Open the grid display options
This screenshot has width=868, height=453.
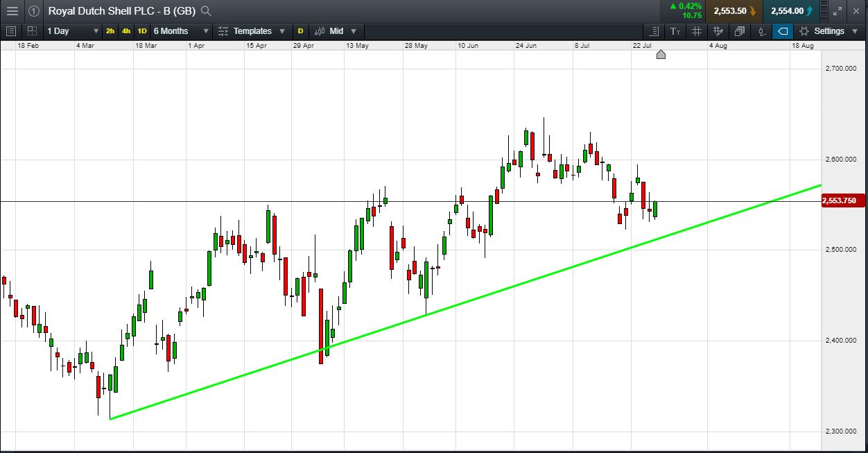coord(696,31)
